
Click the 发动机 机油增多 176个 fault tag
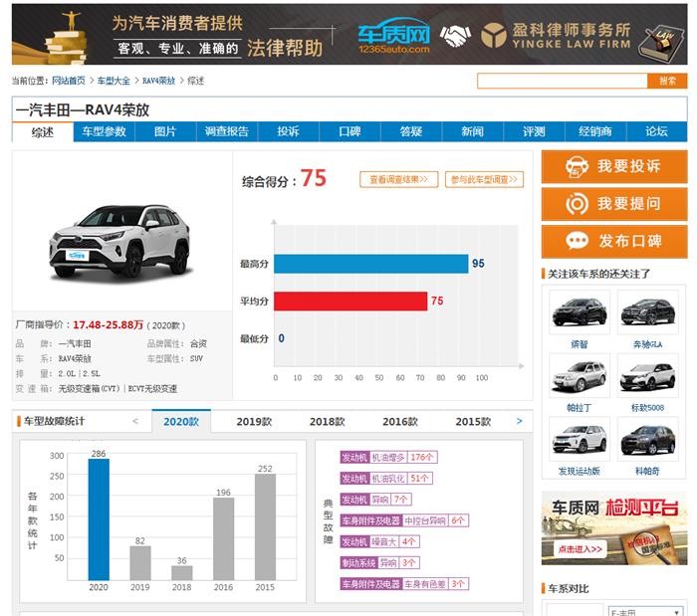click(x=389, y=457)
